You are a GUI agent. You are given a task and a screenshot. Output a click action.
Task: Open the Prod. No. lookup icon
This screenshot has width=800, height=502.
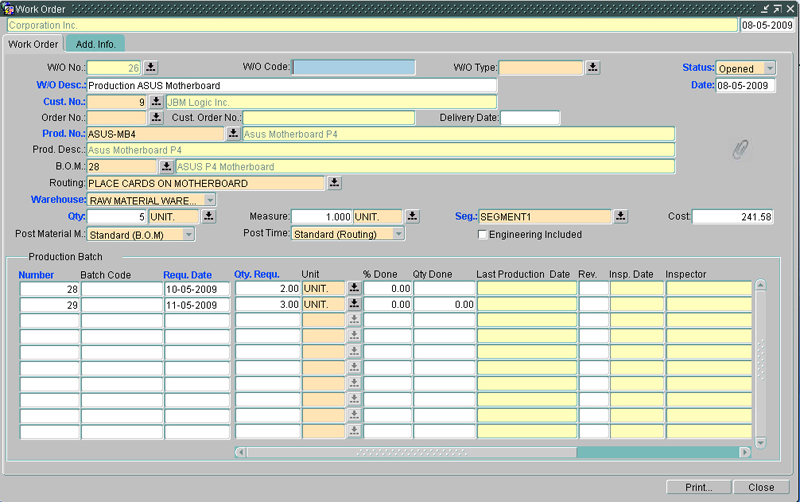coord(233,134)
